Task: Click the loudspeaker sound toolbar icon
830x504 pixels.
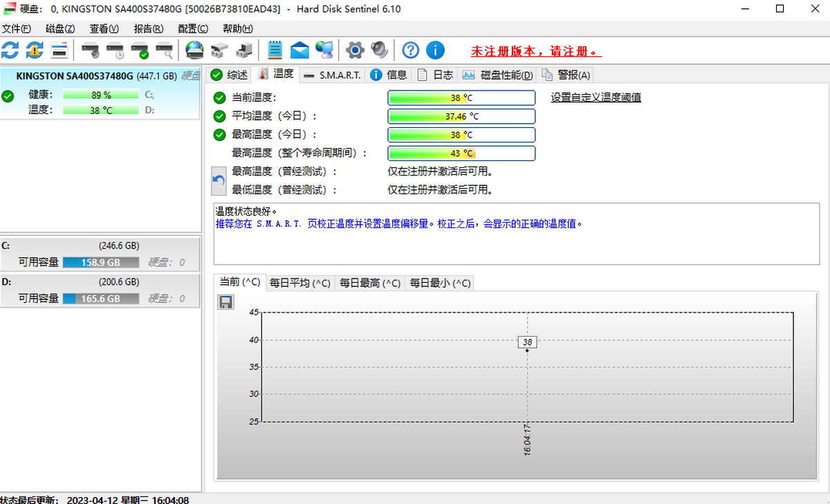Action: 379,50
